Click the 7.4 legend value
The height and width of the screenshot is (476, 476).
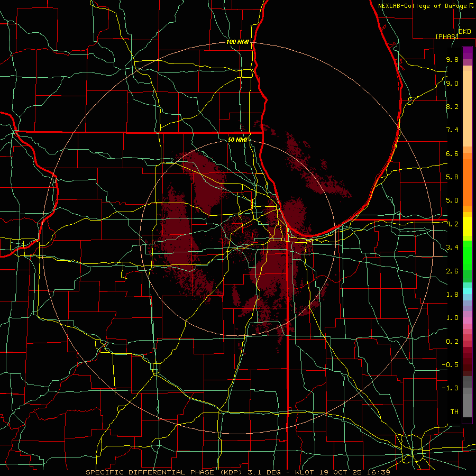pyautogui.click(x=452, y=130)
